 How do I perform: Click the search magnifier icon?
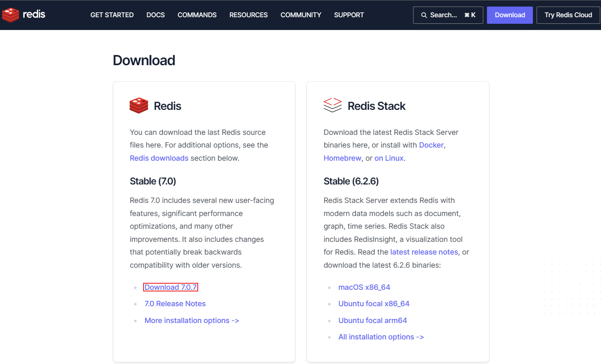coord(424,15)
